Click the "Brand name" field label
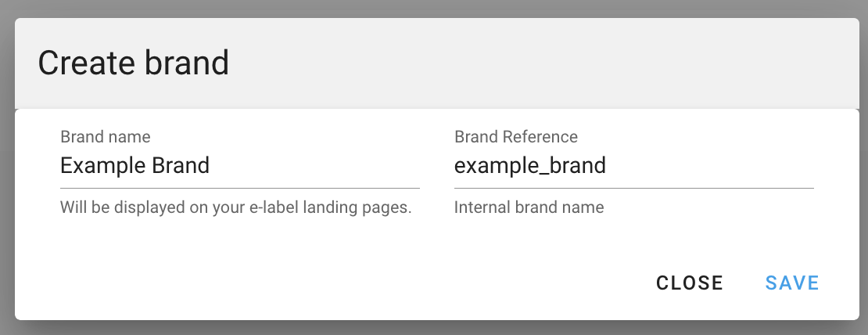Viewport: 868px width, 335px height. (105, 137)
